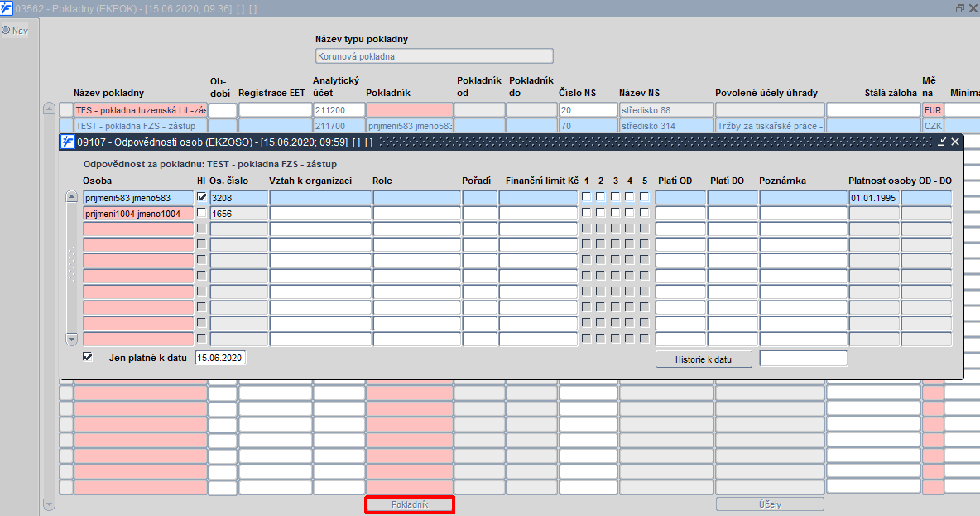Tick column 3 checkbox for prijmeni583 row
Image resolution: width=980 pixels, height=516 pixels.
[616, 197]
